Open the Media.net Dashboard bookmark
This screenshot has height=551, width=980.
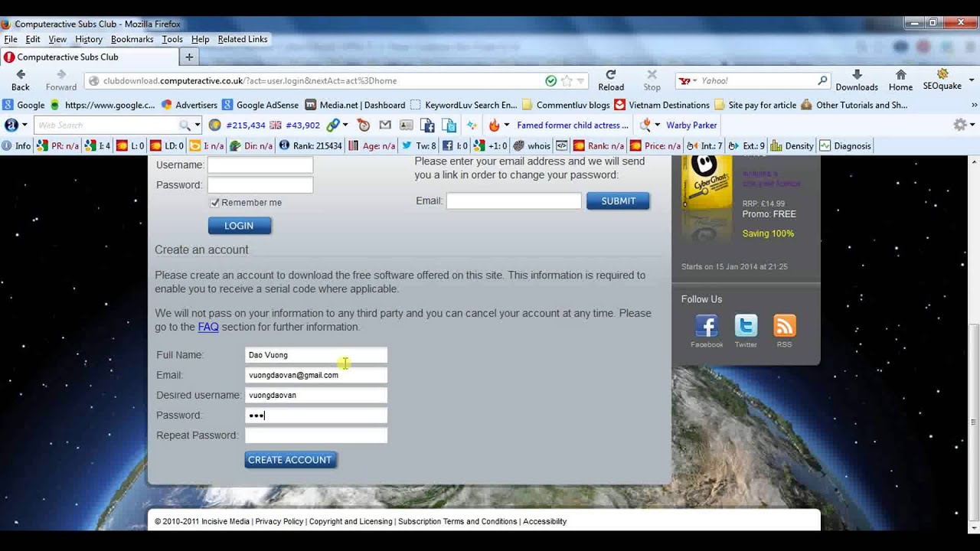click(x=355, y=105)
